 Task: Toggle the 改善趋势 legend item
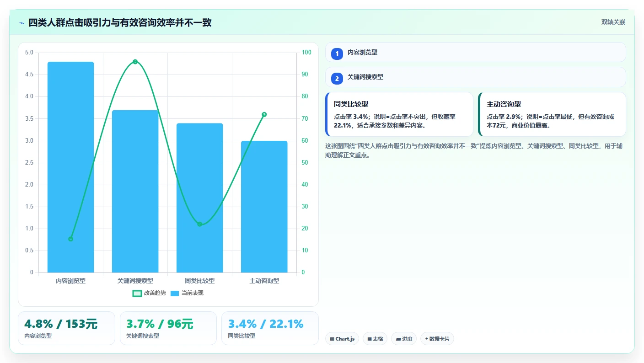[149, 293]
